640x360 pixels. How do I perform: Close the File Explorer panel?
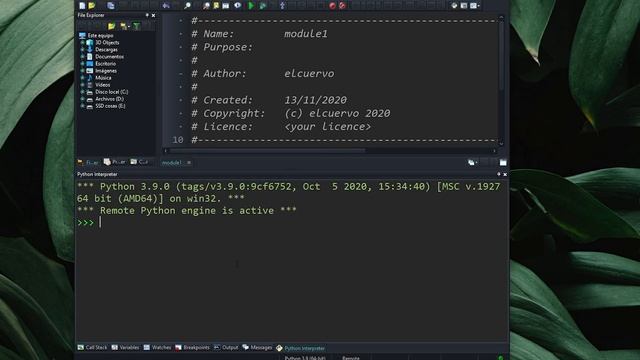click(x=153, y=16)
